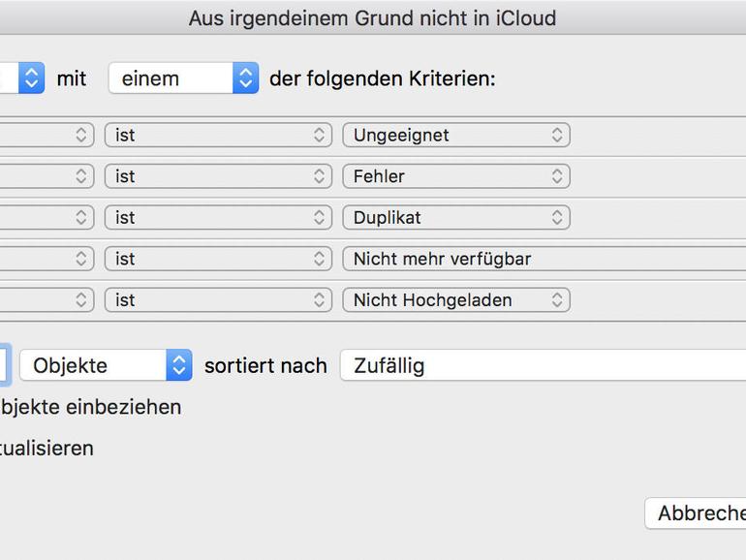Open the 'Nicht Hochgeladen' value dropdown
Image resolution: width=746 pixels, height=560 pixels.
(x=456, y=300)
